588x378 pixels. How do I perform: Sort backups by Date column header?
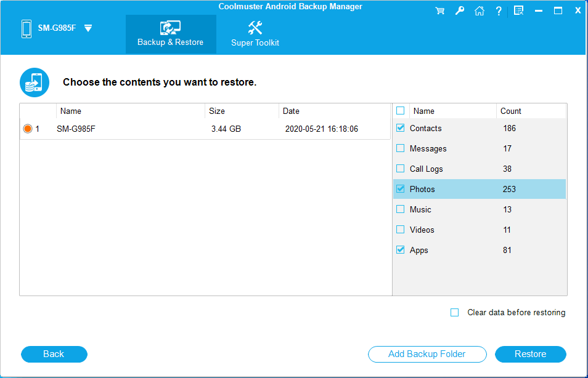pyautogui.click(x=291, y=111)
